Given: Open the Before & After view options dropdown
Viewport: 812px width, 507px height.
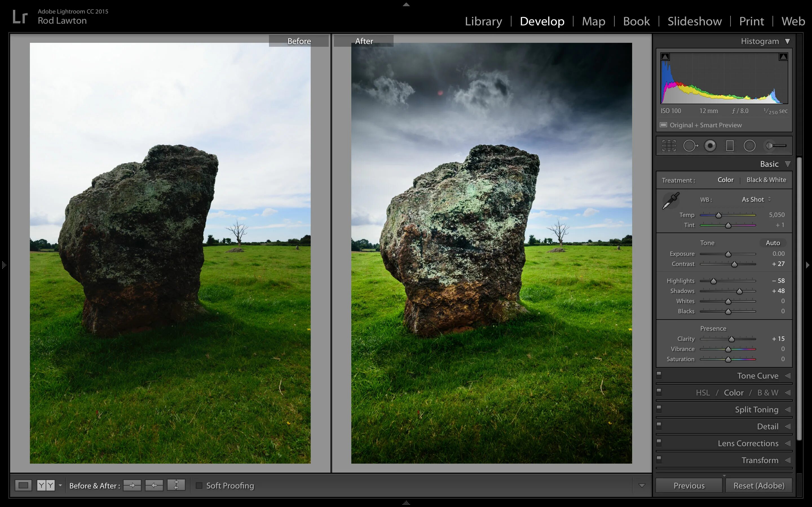Looking at the screenshot, I should (x=60, y=485).
